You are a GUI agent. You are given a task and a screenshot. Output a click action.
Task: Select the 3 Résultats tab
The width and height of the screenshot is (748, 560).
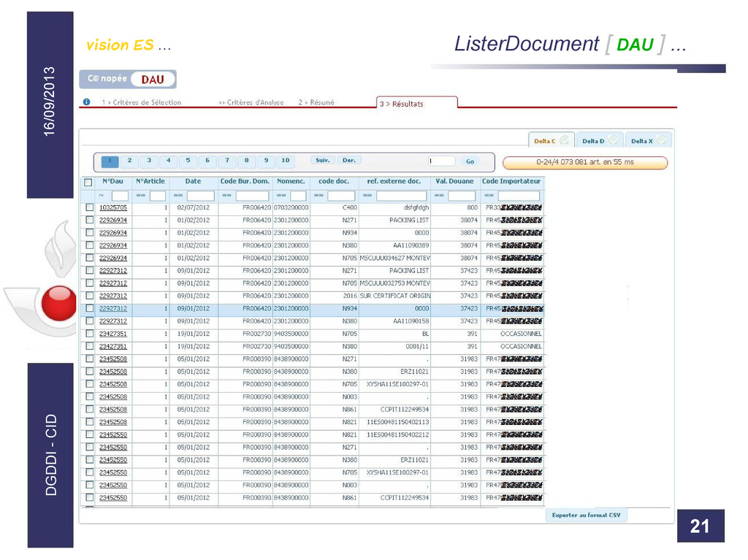[x=416, y=103]
